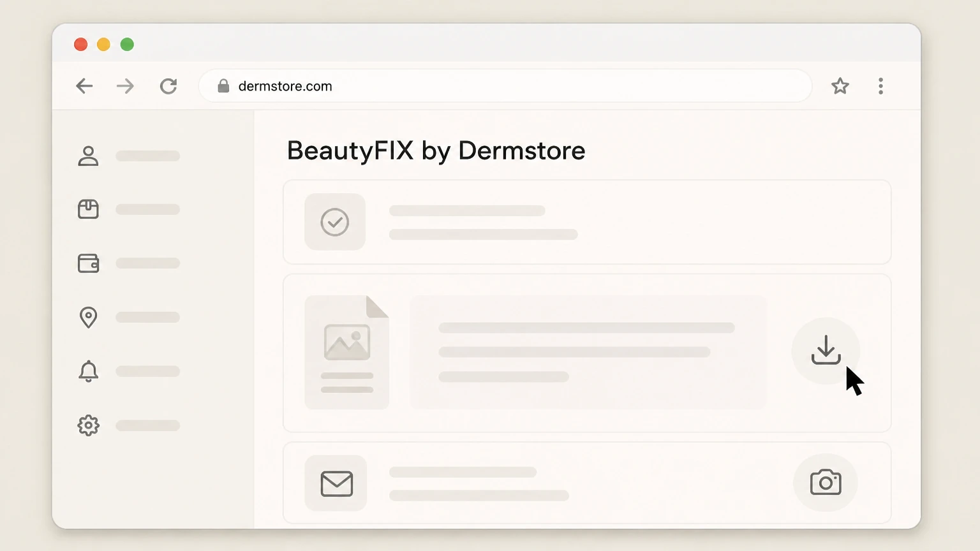Bookmark page with the star icon
The width and height of the screenshot is (980, 551).
pyautogui.click(x=840, y=86)
